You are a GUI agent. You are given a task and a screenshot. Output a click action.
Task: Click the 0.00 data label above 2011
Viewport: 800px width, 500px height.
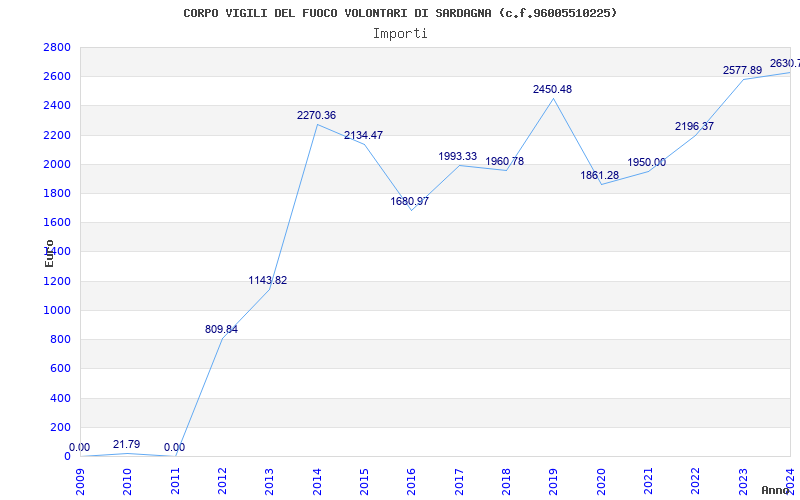pyautogui.click(x=174, y=447)
